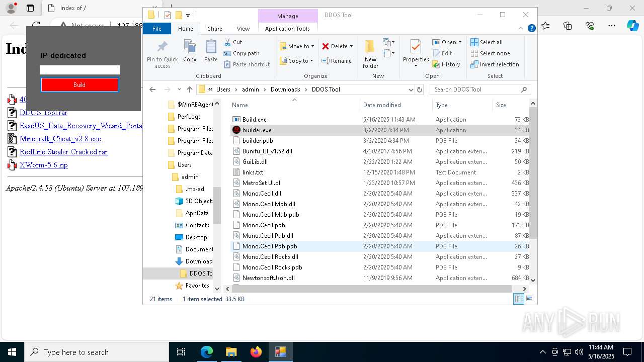Open Explorer Help question mark
The image size is (644, 362).
coord(531,29)
